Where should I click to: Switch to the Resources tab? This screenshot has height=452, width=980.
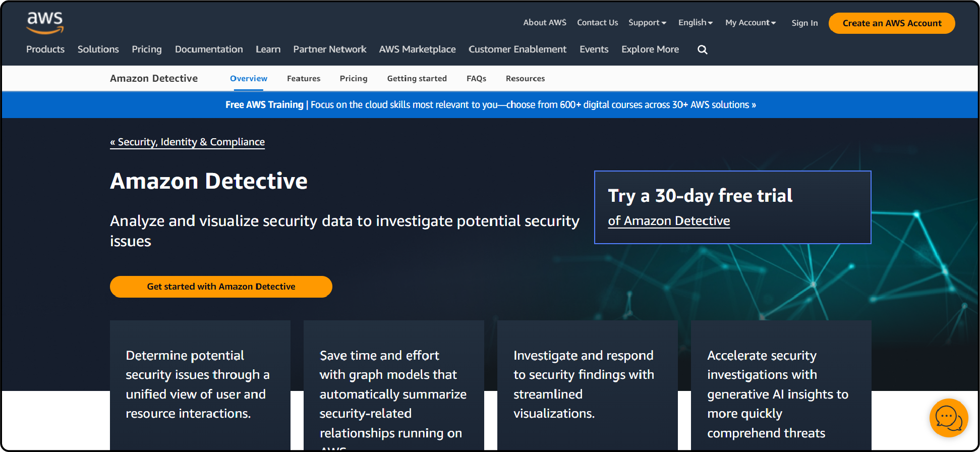pyautogui.click(x=525, y=79)
